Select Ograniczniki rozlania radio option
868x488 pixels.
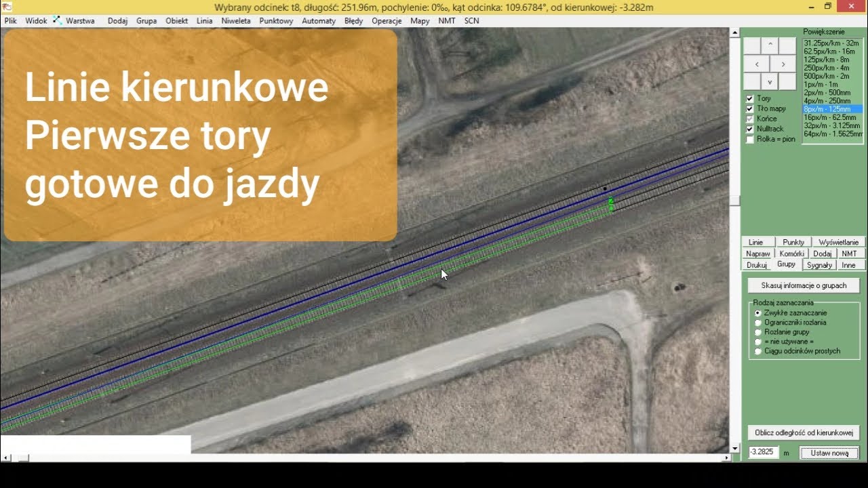click(x=758, y=323)
